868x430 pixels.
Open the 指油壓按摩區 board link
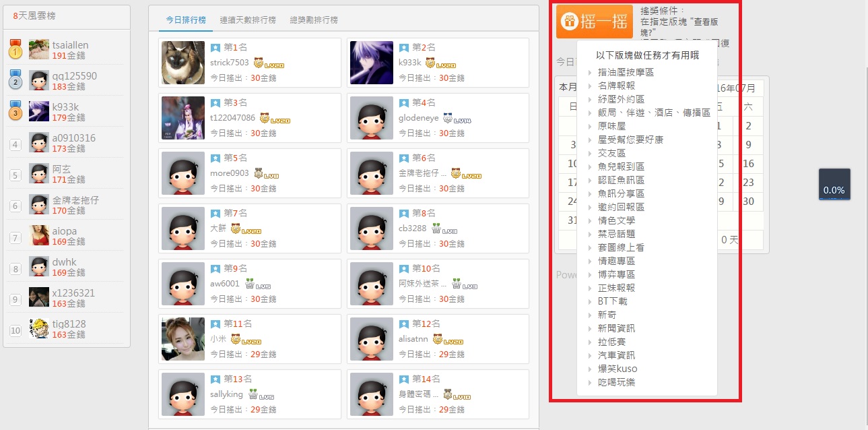click(x=626, y=72)
